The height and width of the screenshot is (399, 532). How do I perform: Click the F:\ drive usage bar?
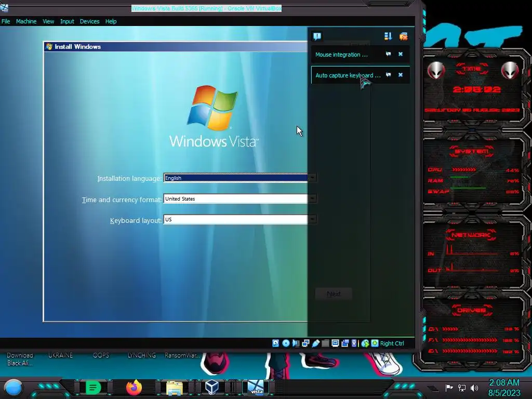click(x=470, y=340)
